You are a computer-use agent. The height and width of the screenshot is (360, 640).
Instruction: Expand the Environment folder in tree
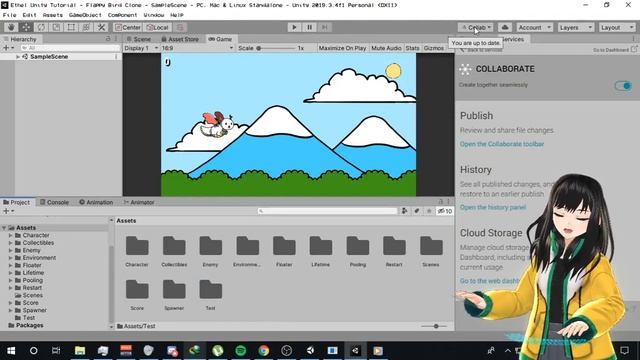(11, 258)
